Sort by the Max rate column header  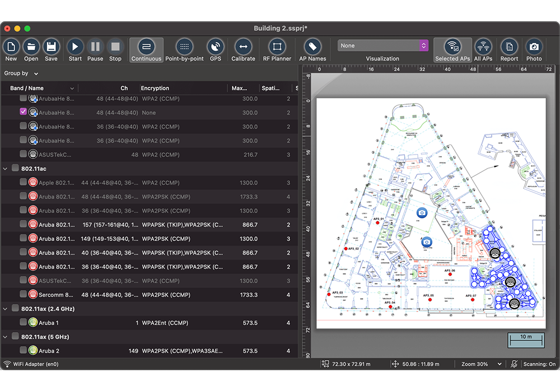tap(243, 88)
